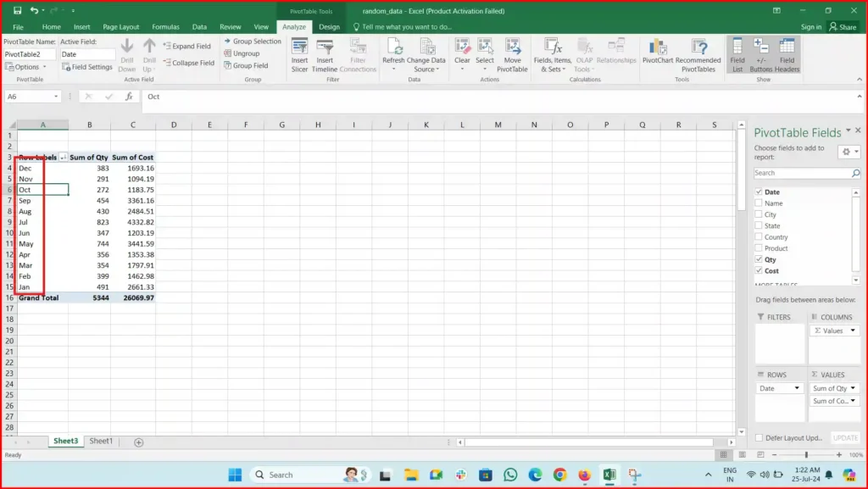
Task: Open the Sum of Qty dropdown in VALUES
Action: pos(854,387)
